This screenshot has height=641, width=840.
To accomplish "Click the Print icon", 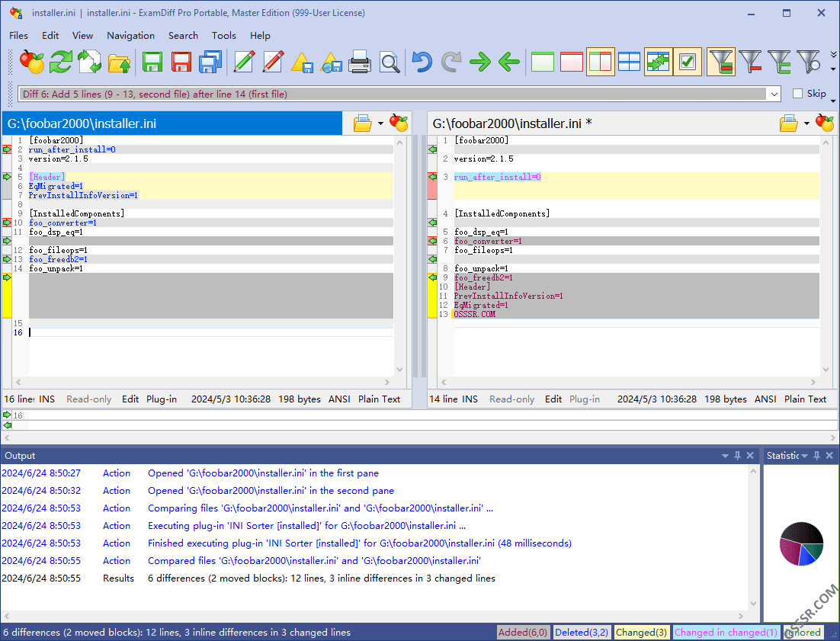I will click(x=360, y=62).
